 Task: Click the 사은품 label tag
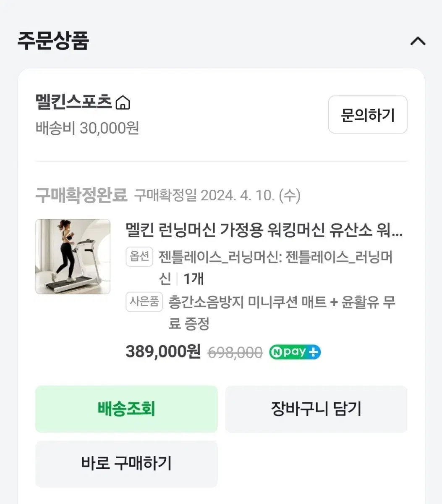144,302
